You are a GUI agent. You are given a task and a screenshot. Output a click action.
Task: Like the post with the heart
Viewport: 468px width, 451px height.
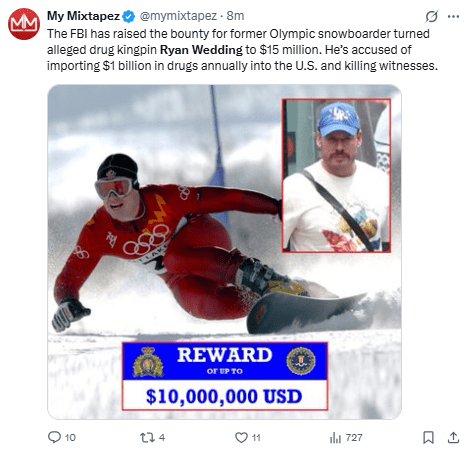pos(241,437)
